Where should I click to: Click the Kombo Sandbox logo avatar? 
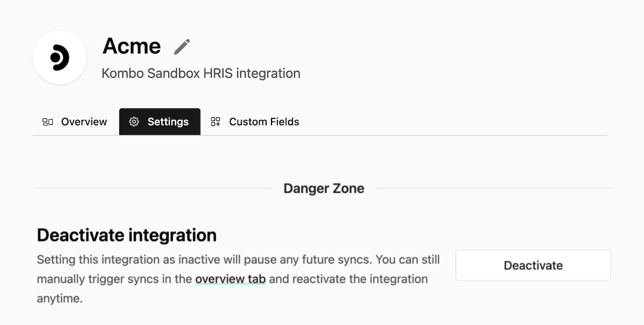tap(60, 57)
